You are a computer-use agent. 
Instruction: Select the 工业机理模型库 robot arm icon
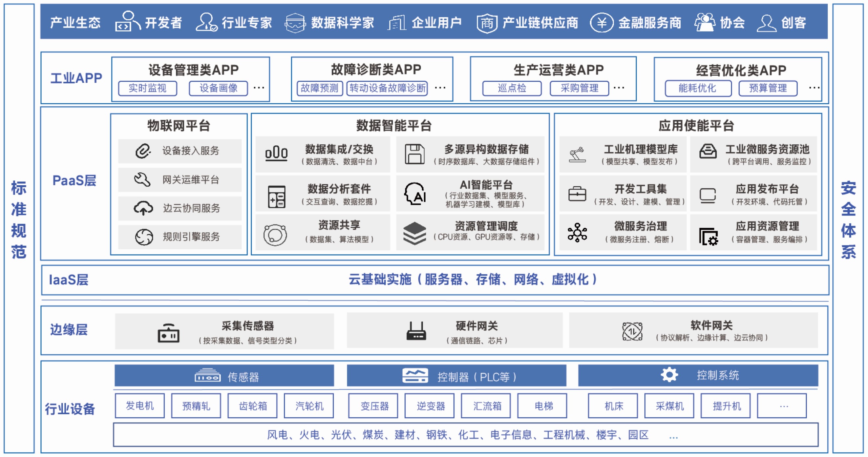578,155
